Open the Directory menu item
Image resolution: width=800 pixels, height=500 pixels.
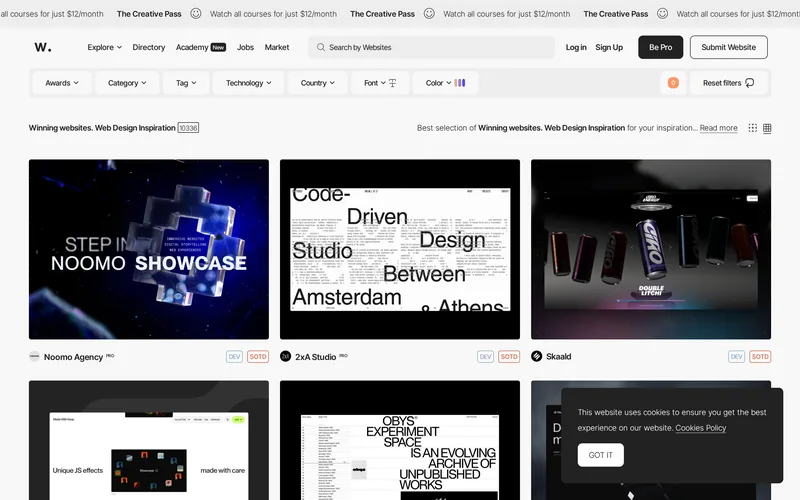148,47
